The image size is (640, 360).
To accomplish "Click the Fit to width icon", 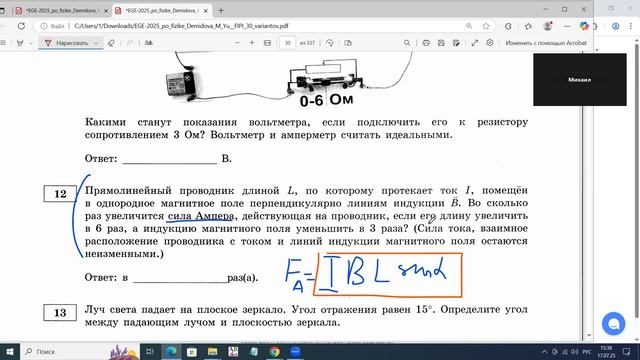I will coord(267,43).
